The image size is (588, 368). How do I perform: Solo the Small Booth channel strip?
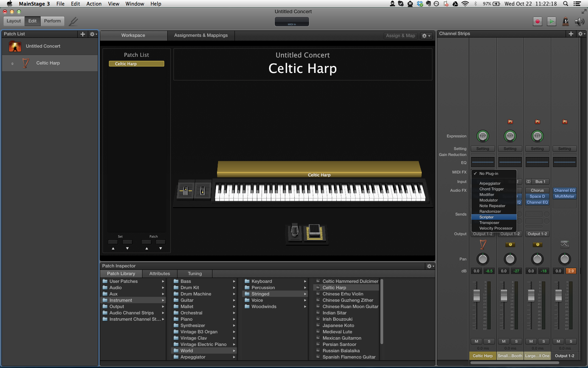pyautogui.click(x=516, y=341)
